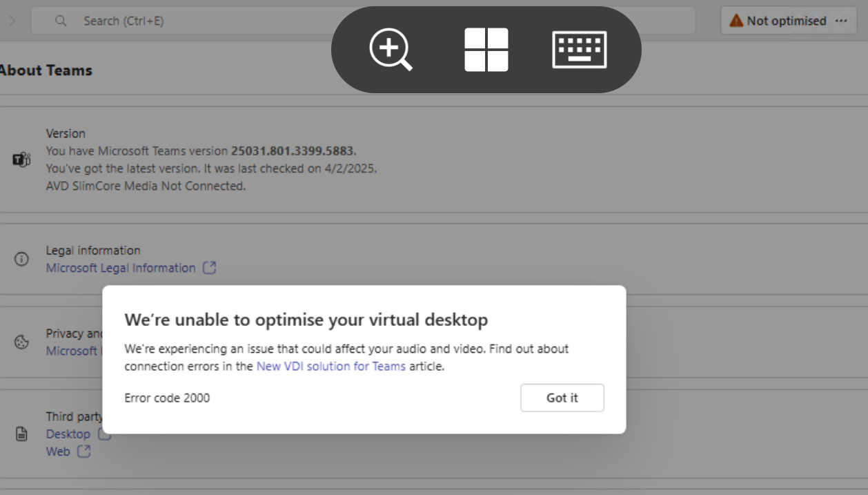Click the info circle icon beside Legal information

tap(21, 260)
